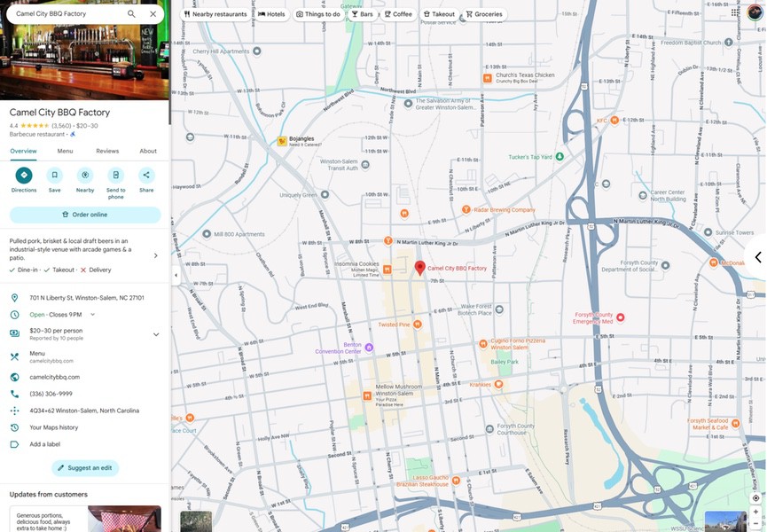Open the Street View thumbnail at bottom right
Viewport: 767px width, 532px height.
tap(725, 521)
